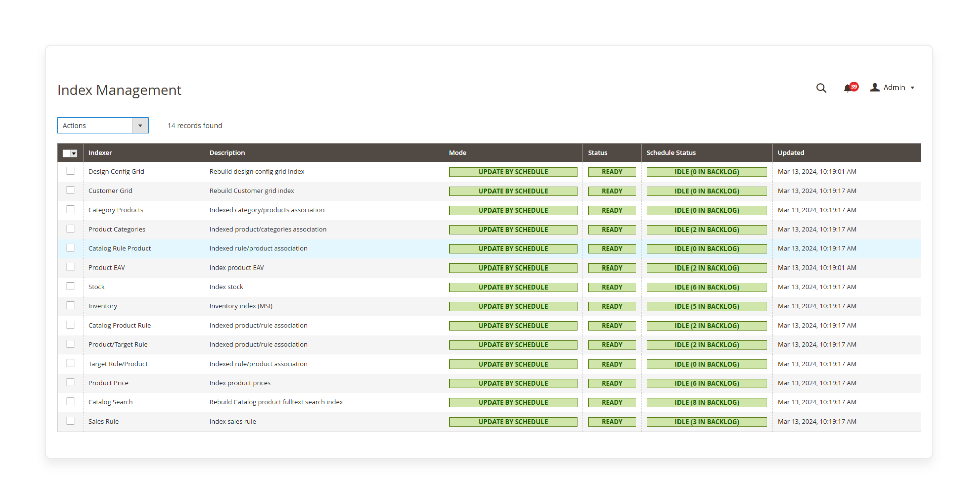Click 'Product Categories' indexer name
The image size is (980, 504).
point(117,229)
